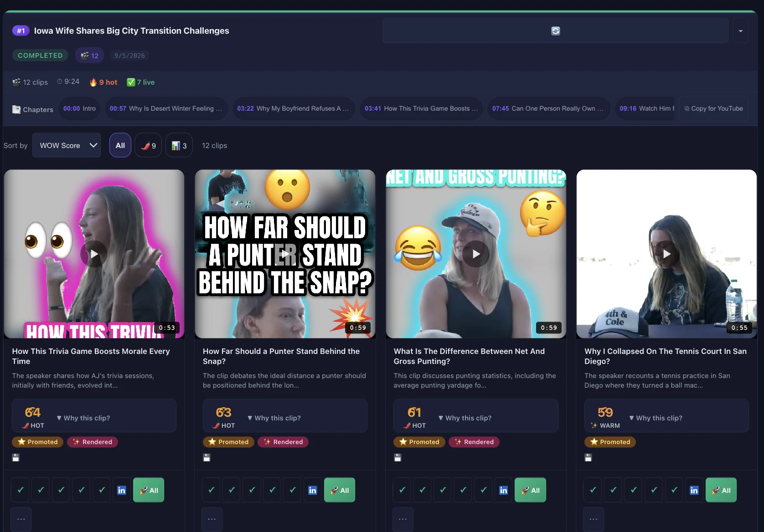The image size is (764, 532).
Task: Select the All filter tab
Action: pos(120,145)
